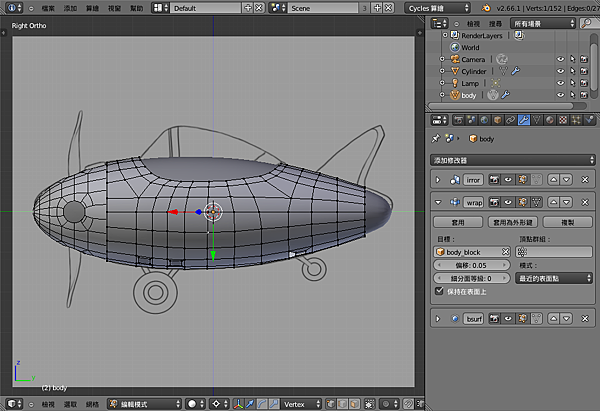Open the 選取 menu in viewport header
The height and width of the screenshot is (411, 600).
(x=70, y=404)
